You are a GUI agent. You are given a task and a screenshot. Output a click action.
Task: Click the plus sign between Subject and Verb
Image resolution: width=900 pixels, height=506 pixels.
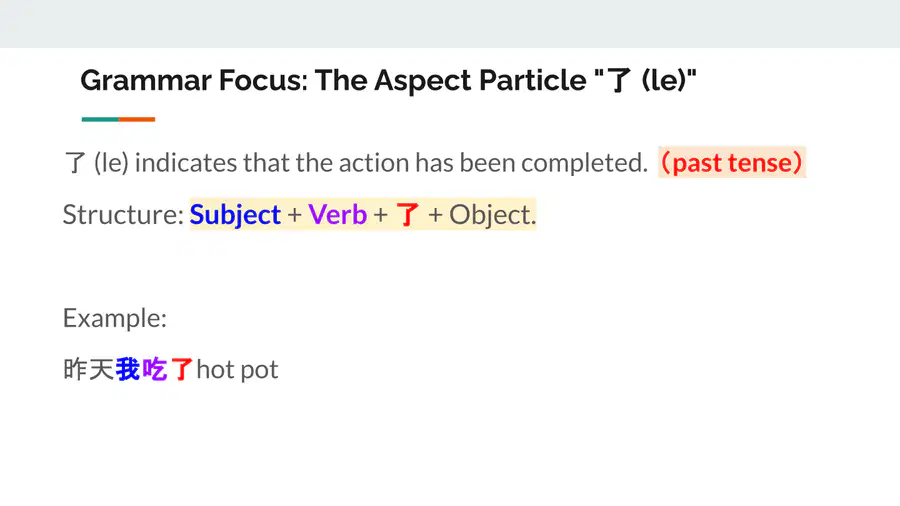(294, 216)
